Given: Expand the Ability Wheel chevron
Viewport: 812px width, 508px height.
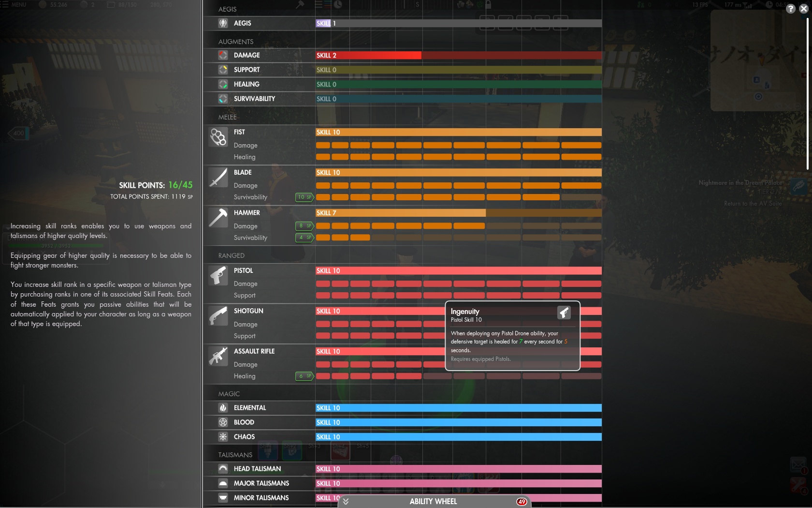Looking at the screenshot, I should pos(346,502).
